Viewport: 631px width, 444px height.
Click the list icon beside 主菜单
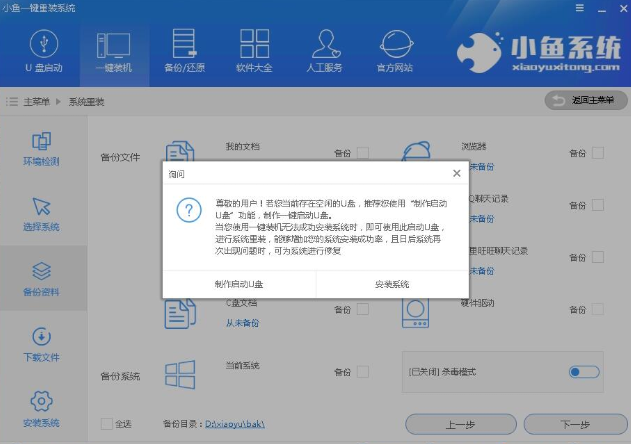[x=12, y=101]
